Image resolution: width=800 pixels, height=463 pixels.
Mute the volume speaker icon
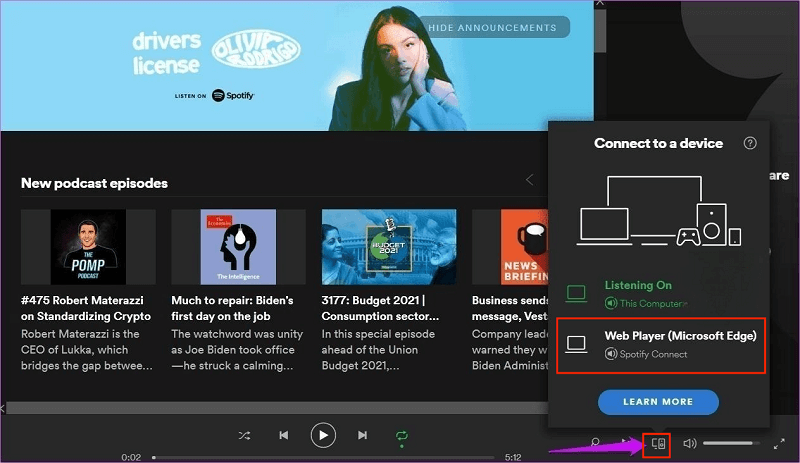(689, 443)
